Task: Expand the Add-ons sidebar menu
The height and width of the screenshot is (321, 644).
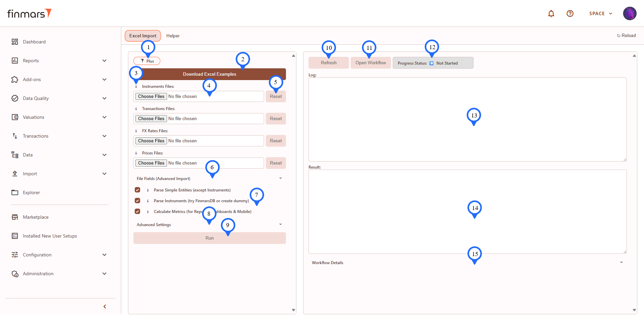Action: tap(104, 79)
